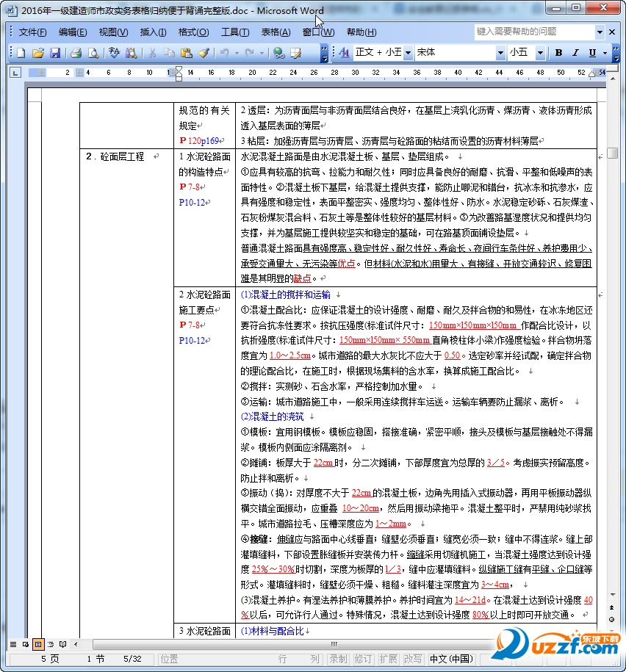Open the 格式(O) menu
626x672 pixels.
pos(193,32)
